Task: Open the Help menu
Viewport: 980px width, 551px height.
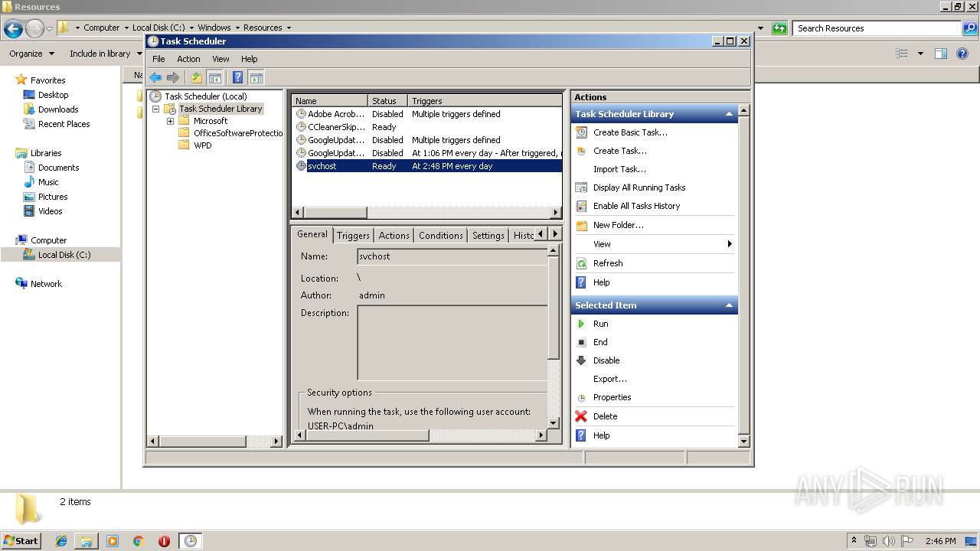Action: pos(250,59)
